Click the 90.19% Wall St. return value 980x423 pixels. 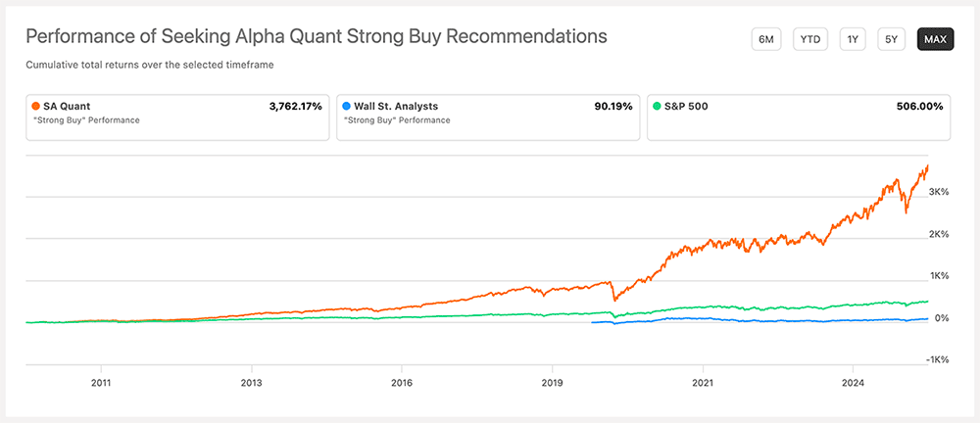(x=615, y=105)
